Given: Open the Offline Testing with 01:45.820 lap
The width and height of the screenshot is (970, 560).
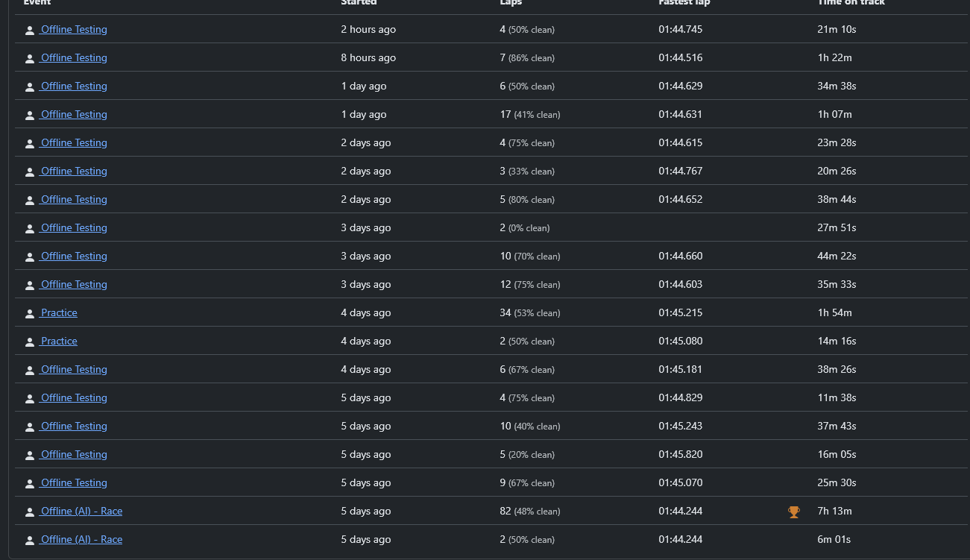Looking at the screenshot, I should [73, 454].
